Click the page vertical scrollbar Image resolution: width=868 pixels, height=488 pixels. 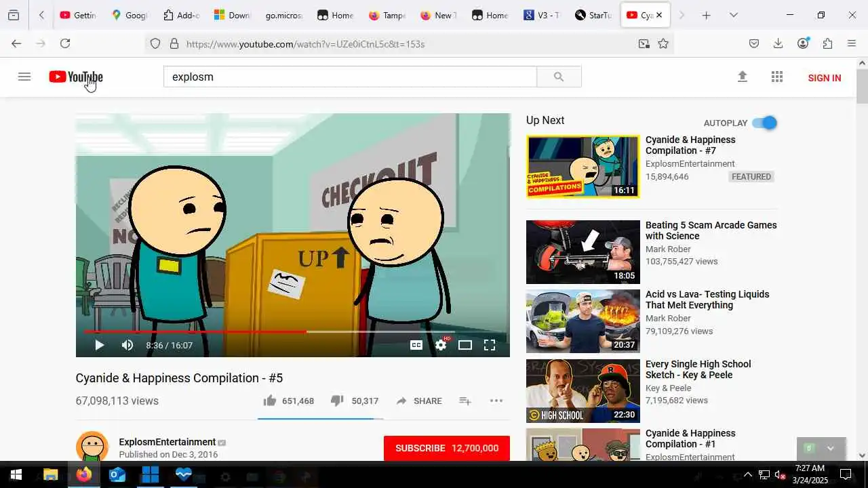click(x=862, y=85)
